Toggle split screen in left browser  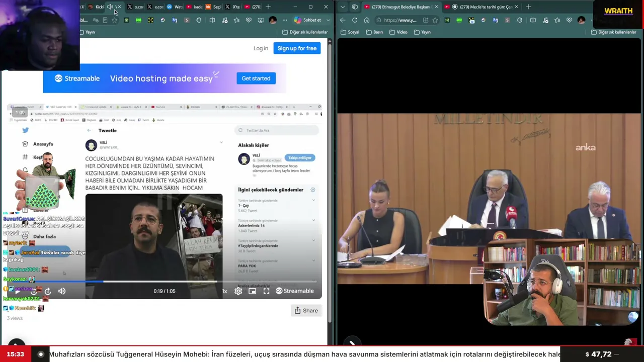tap(212, 20)
